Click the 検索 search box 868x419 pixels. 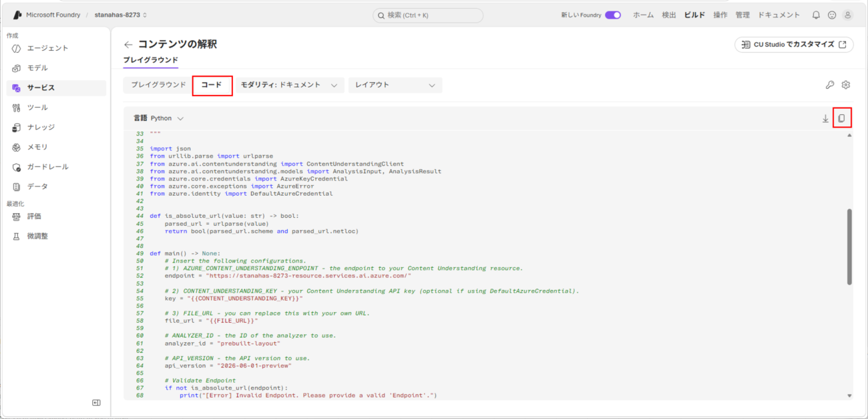(428, 15)
